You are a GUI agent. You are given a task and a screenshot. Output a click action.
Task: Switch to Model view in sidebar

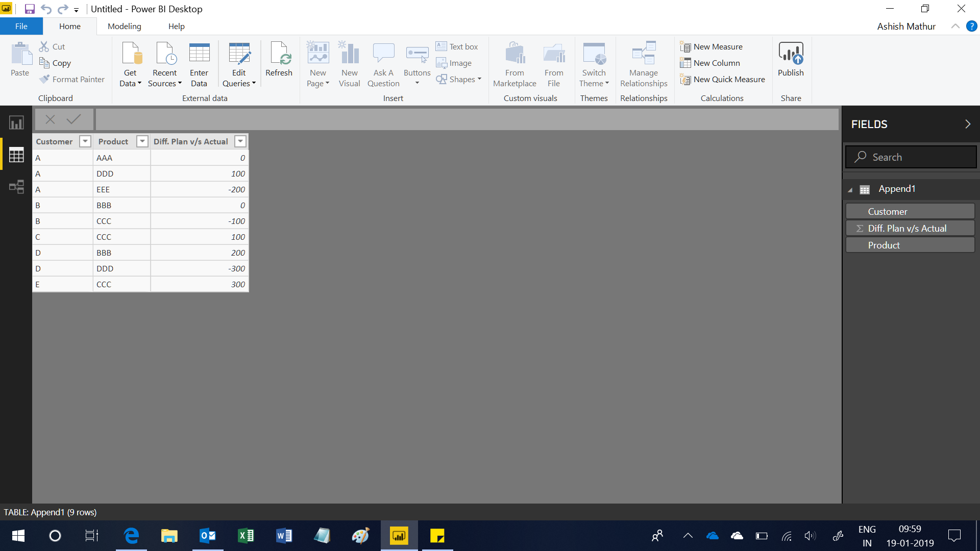(16, 187)
